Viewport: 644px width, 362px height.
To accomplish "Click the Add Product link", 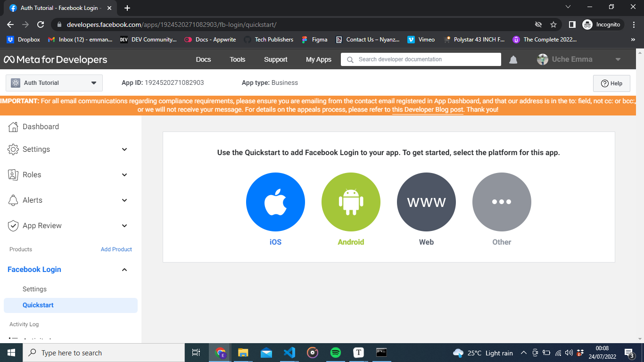I will [116, 249].
